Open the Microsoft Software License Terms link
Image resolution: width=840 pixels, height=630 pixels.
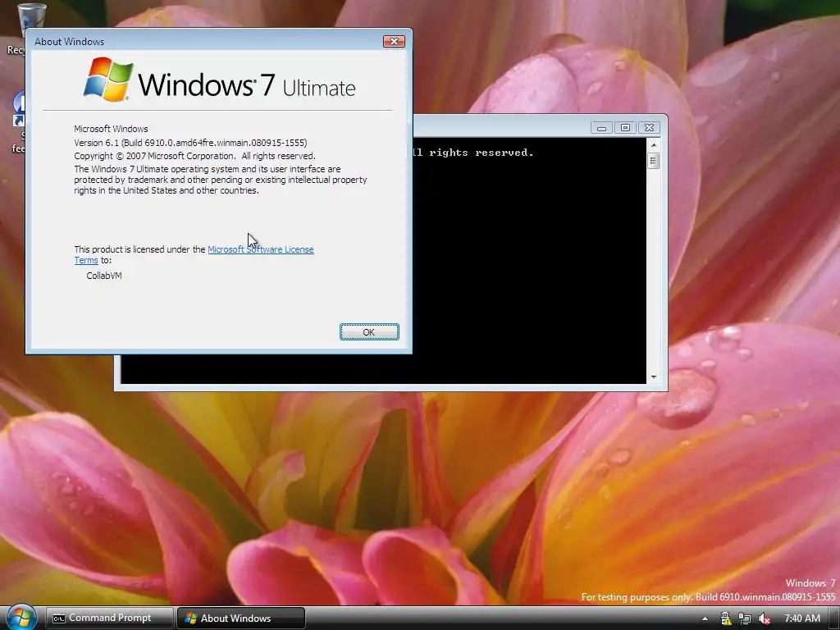click(260, 249)
